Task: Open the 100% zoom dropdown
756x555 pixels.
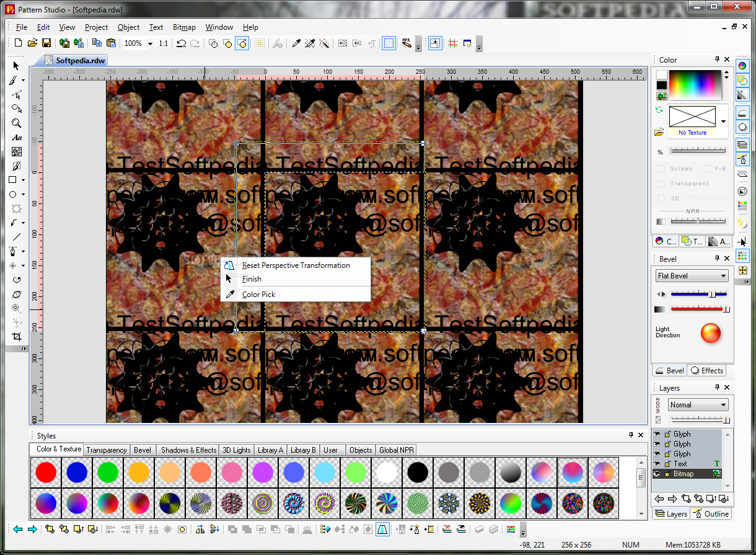Action: click(150, 43)
